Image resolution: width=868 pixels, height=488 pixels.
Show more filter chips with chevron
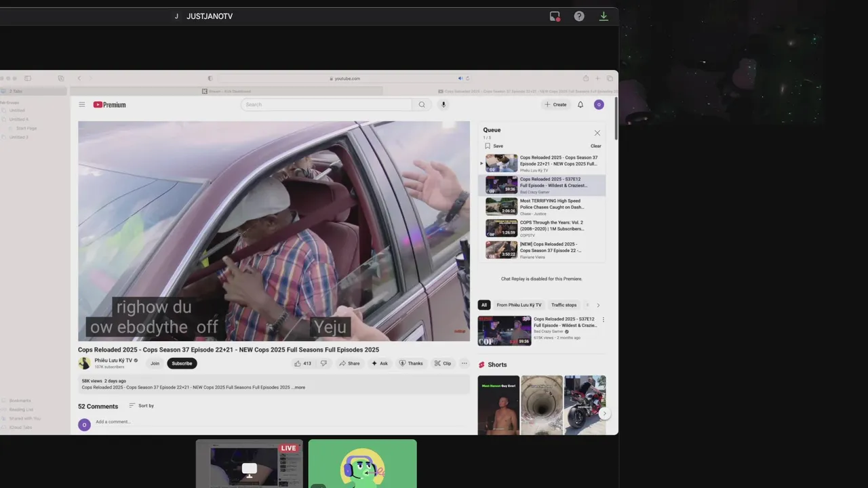tap(598, 305)
